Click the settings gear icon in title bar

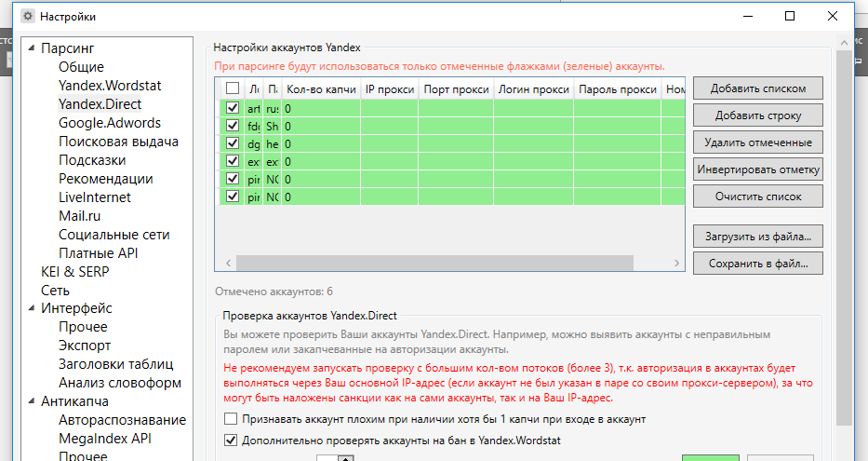tap(28, 16)
